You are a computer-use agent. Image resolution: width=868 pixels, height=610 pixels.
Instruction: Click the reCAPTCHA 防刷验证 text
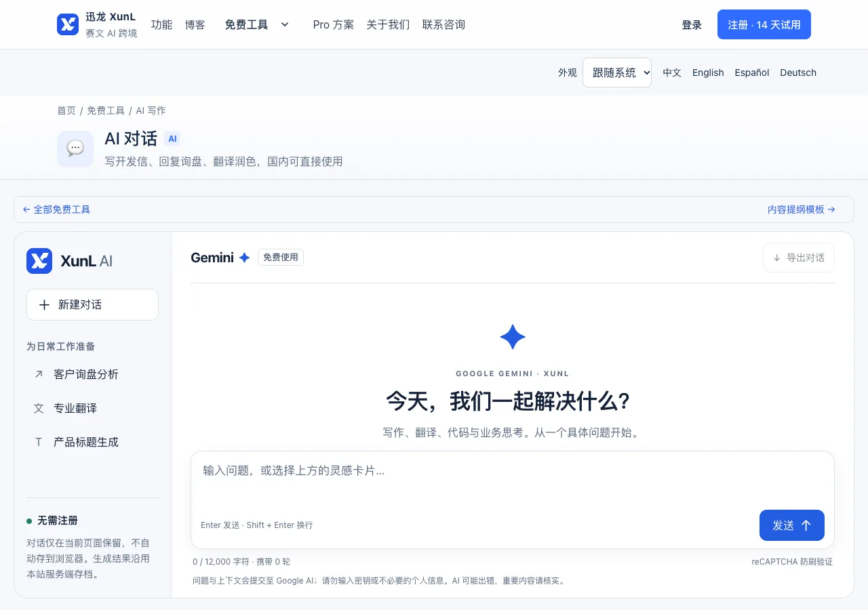click(x=792, y=562)
